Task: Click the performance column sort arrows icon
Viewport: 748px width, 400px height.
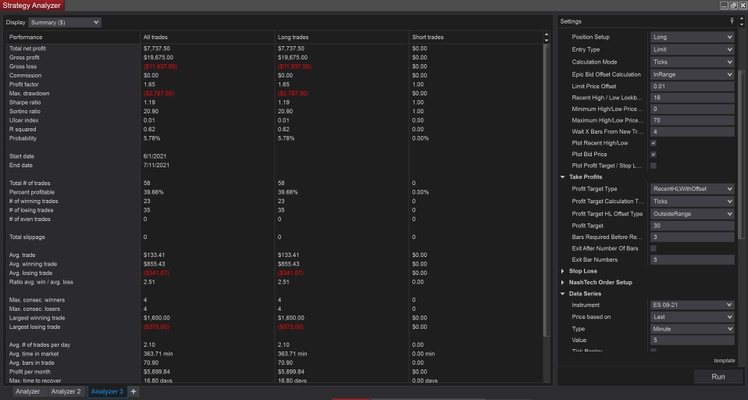Action: (546, 37)
